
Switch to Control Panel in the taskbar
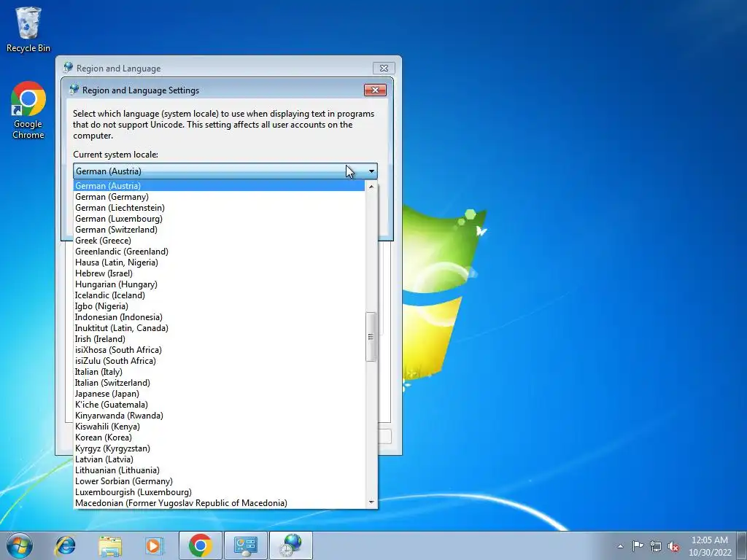tap(246, 545)
